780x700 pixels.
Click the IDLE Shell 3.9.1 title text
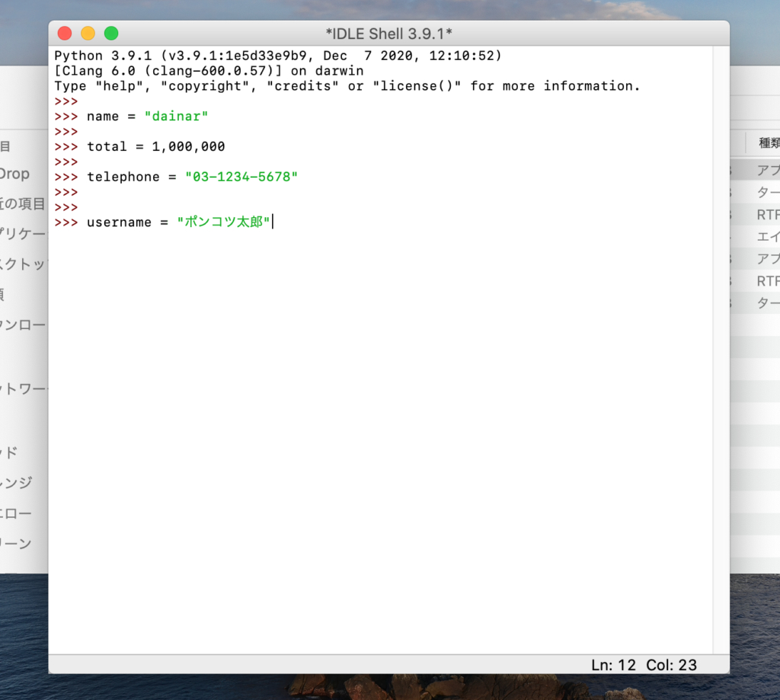389,34
